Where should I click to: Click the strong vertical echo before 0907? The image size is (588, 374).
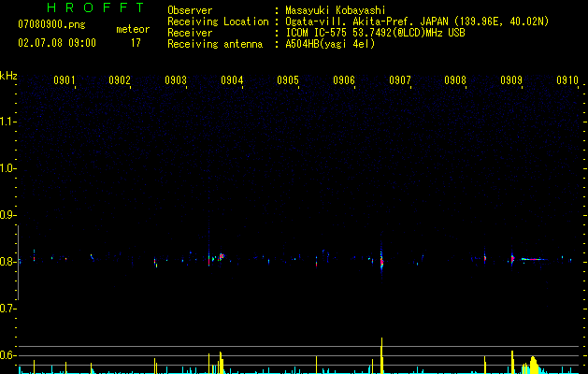[381, 259]
